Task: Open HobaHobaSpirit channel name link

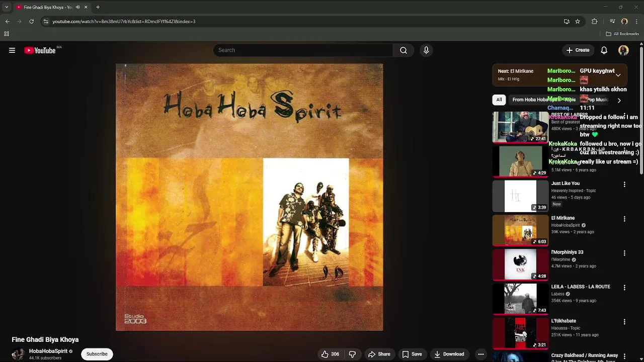Action: [x=48, y=351]
